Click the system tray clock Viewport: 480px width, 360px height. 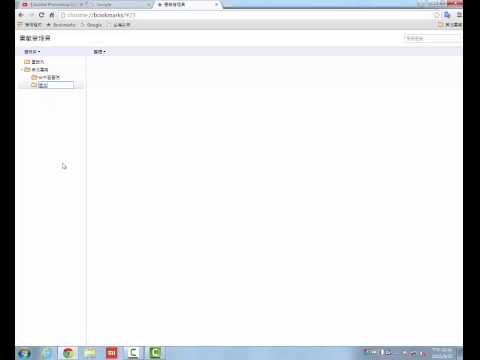442,353
